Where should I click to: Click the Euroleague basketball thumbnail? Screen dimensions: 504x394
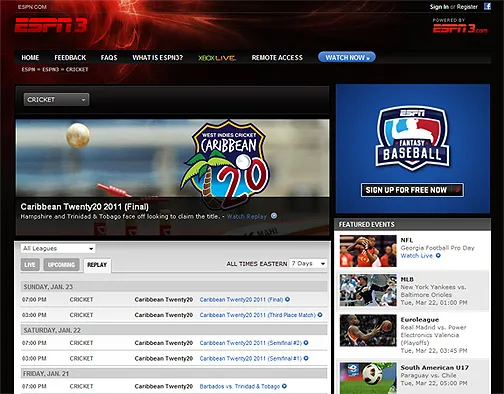tap(368, 330)
